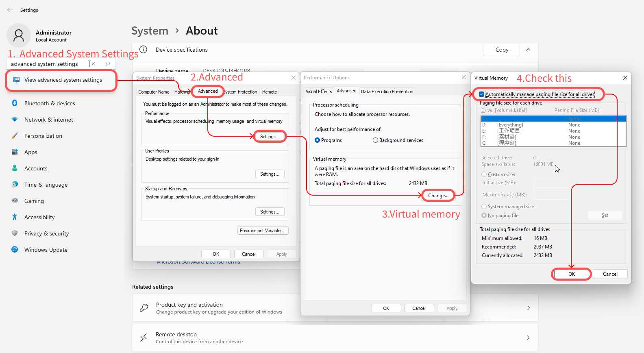Click Maximum size (MB) field
Screen dimensions: 644x353
click(x=551, y=195)
